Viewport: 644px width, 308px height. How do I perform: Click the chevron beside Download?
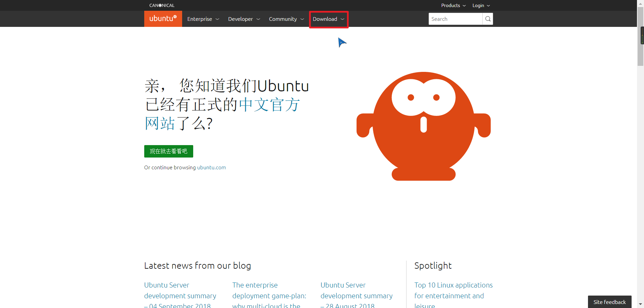pyautogui.click(x=342, y=19)
